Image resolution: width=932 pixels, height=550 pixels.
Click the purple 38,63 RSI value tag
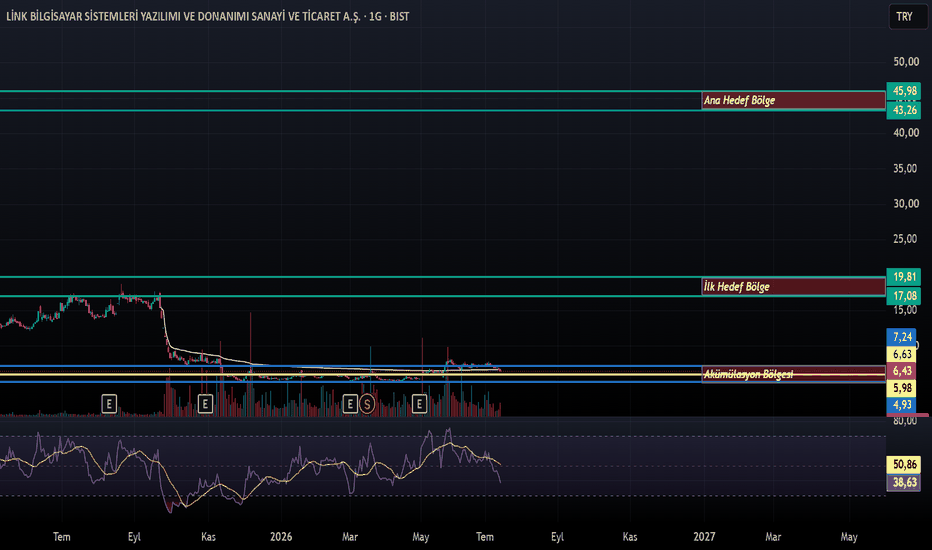tap(903, 482)
